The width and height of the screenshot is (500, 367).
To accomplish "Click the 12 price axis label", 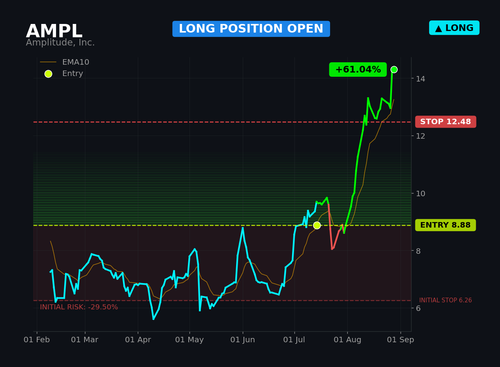I will [x=420, y=136].
